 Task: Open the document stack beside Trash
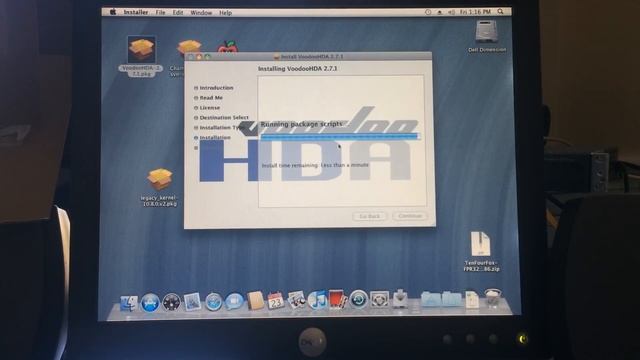click(x=472, y=299)
